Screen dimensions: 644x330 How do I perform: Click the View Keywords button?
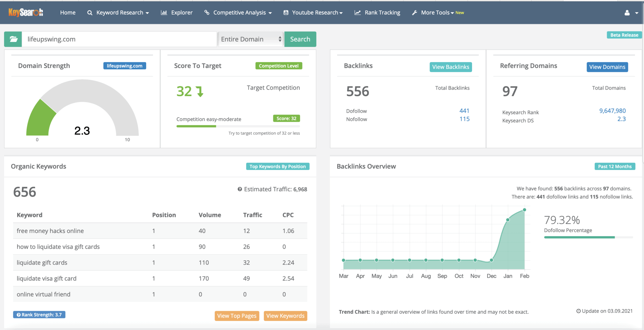tap(286, 316)
